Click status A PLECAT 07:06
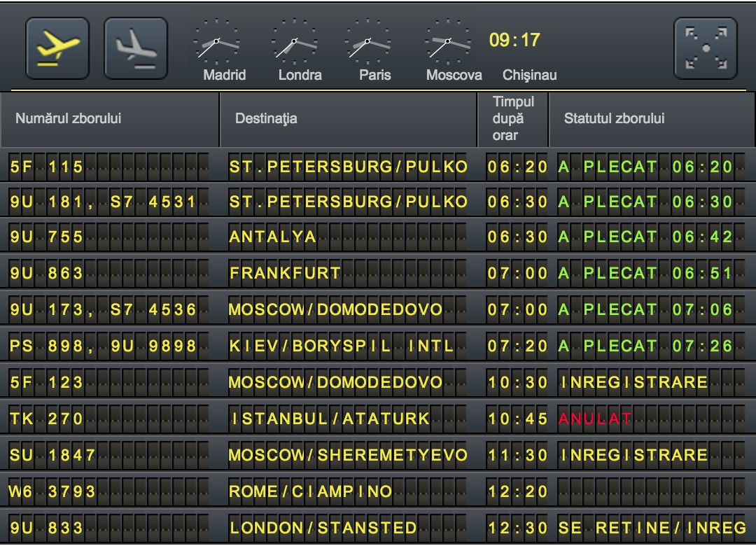The height and width of the screenshot is (546, 756). (x=645, y=309)
